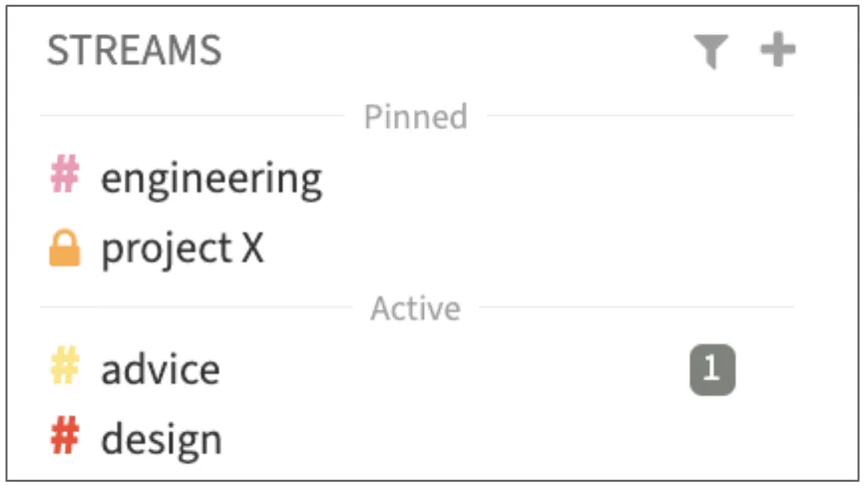
Task: Click the yellow hash icon beside advice
Action: (x=64, y=369)
